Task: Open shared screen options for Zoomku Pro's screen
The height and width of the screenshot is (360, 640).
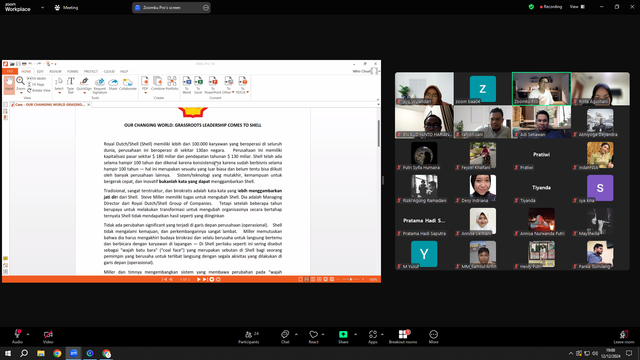Action: click(206, 7)
